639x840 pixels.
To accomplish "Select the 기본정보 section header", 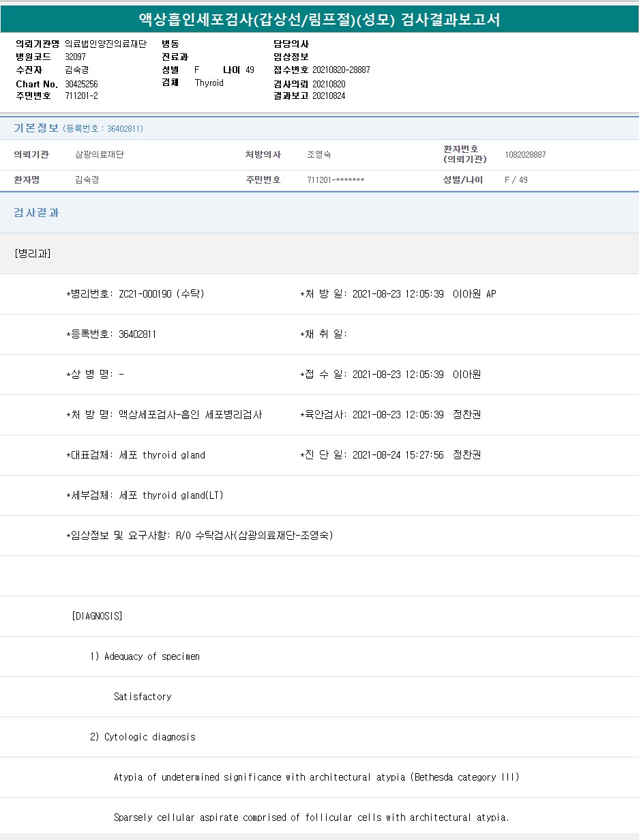I will 36,128.
